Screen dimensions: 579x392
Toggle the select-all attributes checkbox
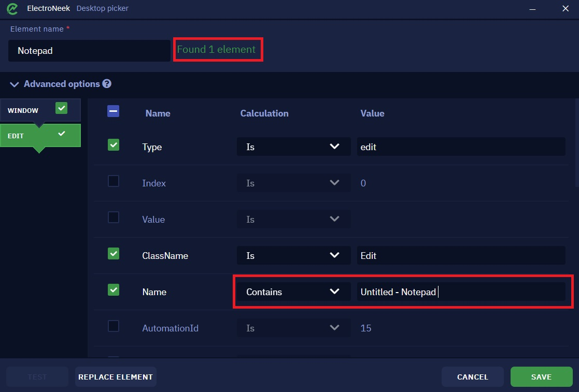pos(114,111)
